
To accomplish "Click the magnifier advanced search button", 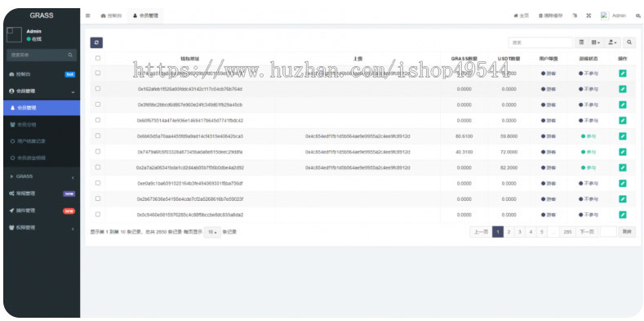I will click(x=629, y=42).
